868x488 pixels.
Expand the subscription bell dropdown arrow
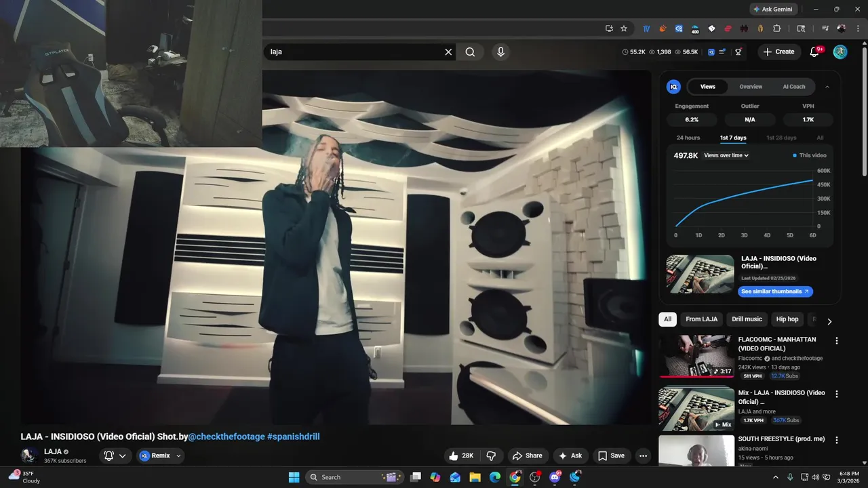[123, 455]
